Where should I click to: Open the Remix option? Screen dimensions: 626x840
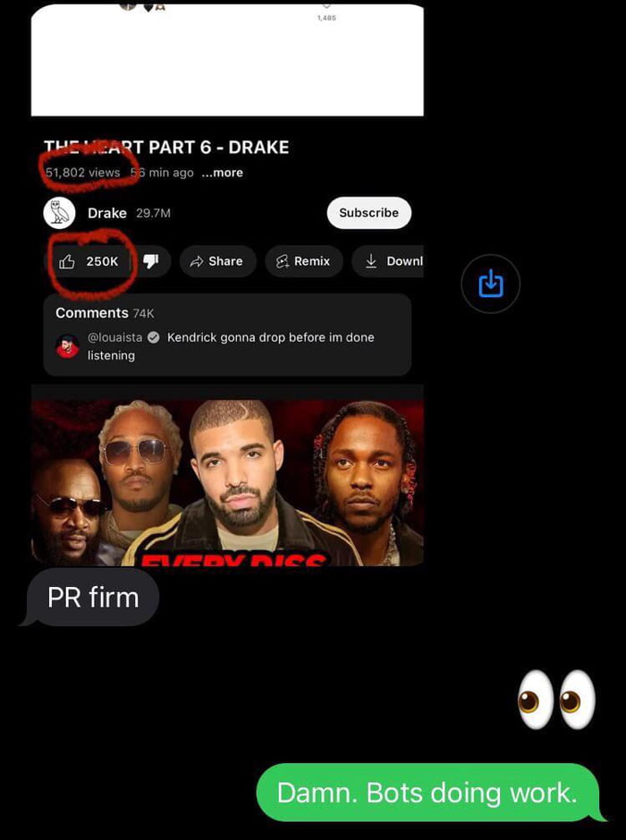(304, 261)
